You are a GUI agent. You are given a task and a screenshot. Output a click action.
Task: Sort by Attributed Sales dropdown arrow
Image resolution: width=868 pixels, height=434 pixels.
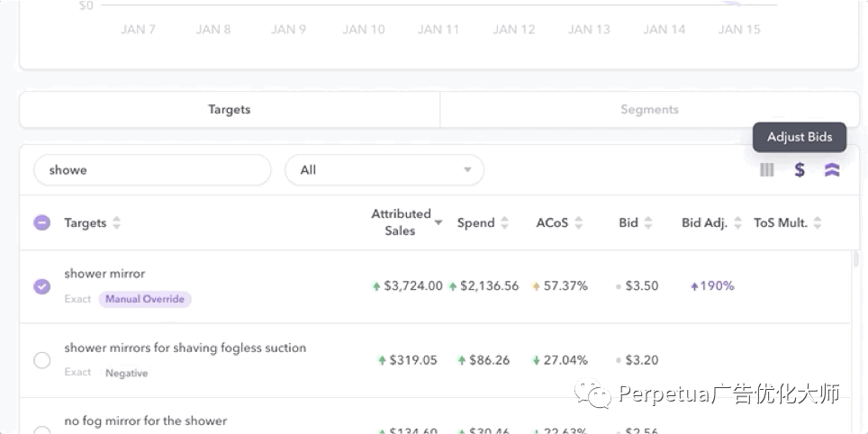tap(439, 222)
